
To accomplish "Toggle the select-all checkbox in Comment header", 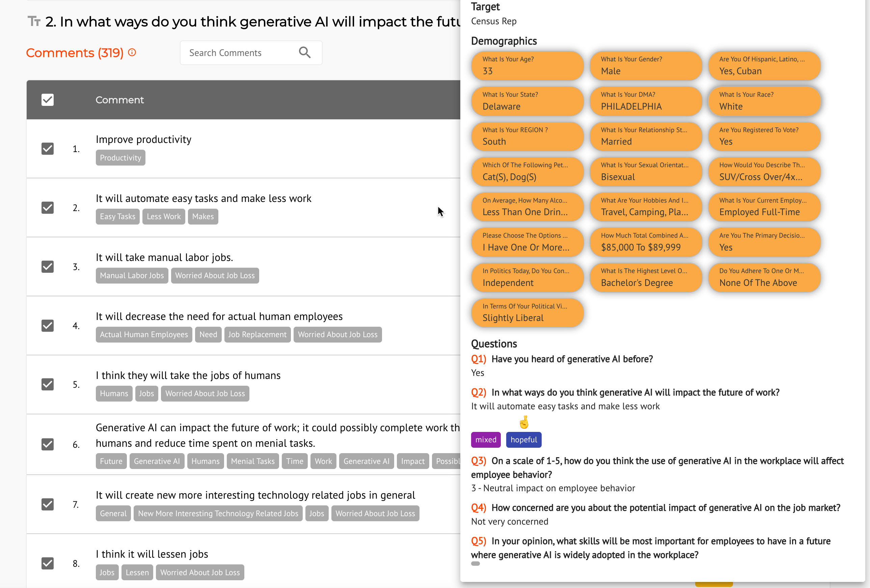I will [48, 100].
